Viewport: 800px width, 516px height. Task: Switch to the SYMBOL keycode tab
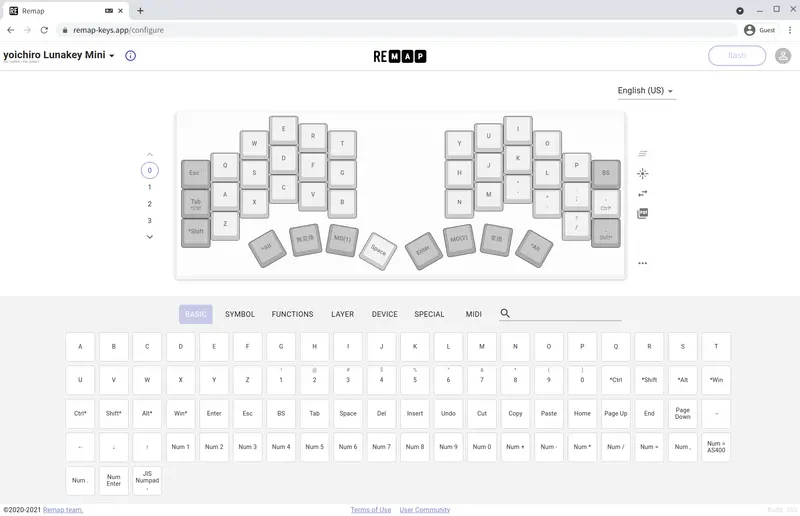point(240,314)
